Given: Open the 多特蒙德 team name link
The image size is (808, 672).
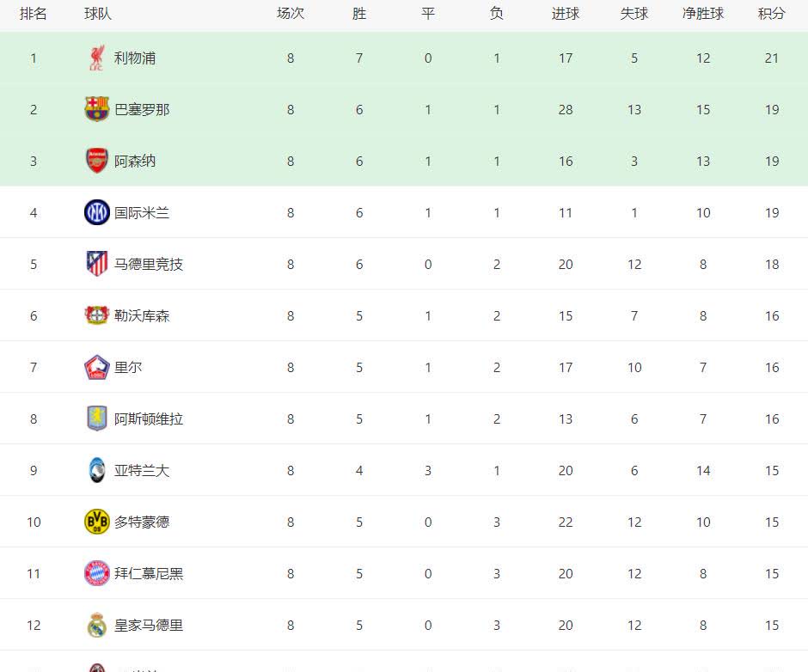Looking at the screenshot, I should tap(142, 522).
